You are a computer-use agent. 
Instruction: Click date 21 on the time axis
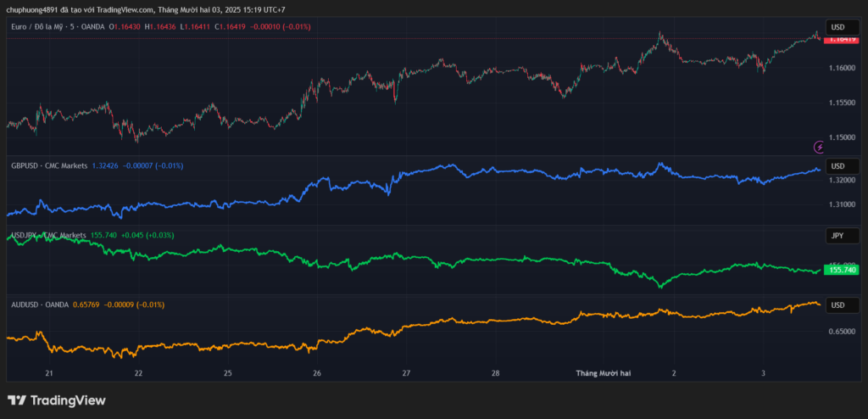click(49, 373)
